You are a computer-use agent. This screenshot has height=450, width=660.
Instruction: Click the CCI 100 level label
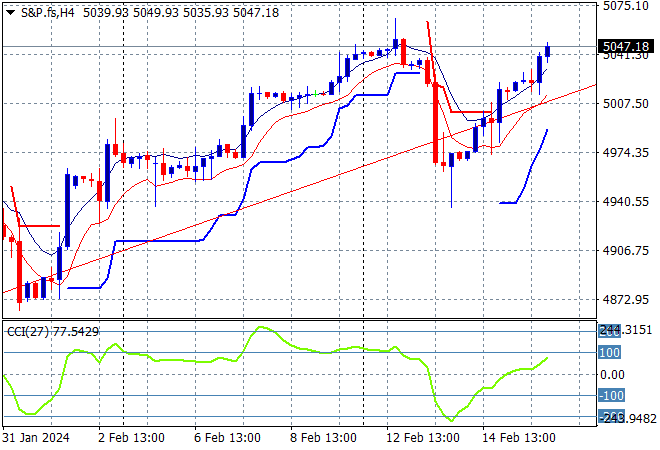(x=609, y=352)
